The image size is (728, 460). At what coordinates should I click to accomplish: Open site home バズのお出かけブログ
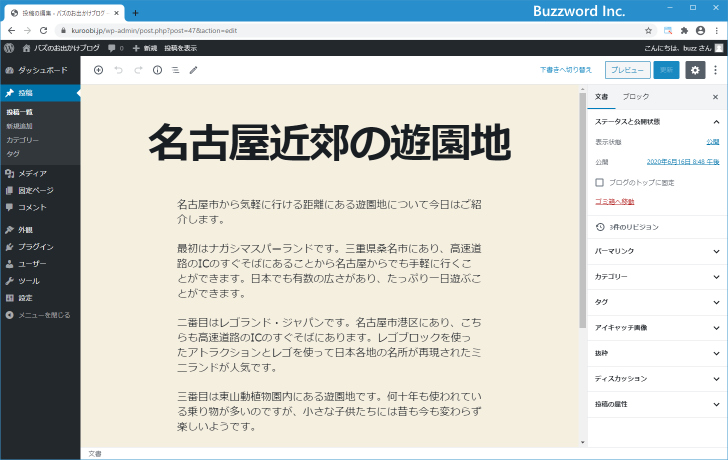pyautogui.click(x=61, y=48)
